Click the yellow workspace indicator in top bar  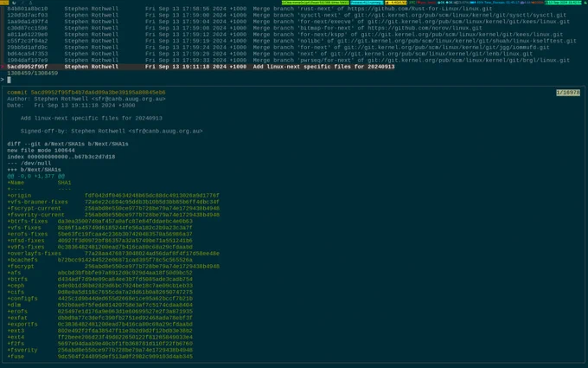coord(4,3)
